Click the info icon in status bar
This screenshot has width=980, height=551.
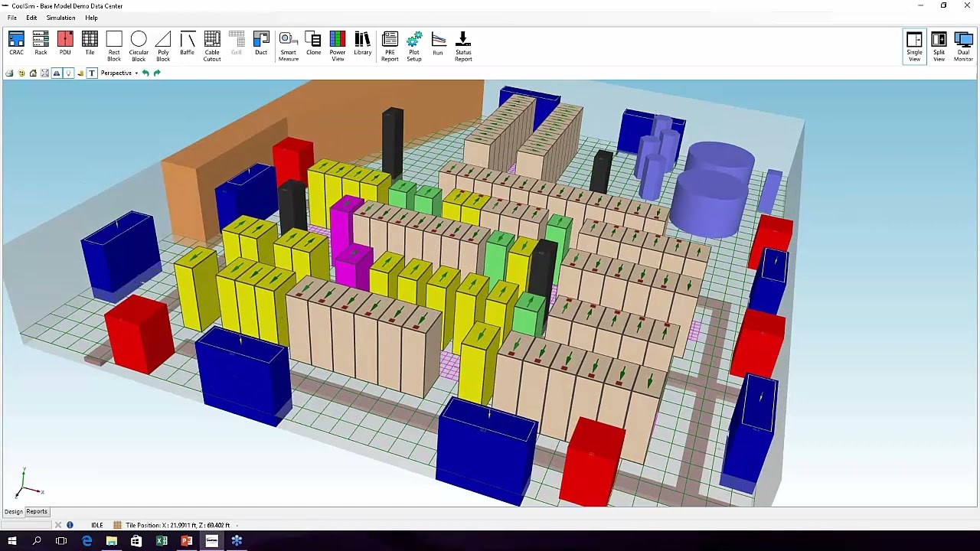(70, 525)
